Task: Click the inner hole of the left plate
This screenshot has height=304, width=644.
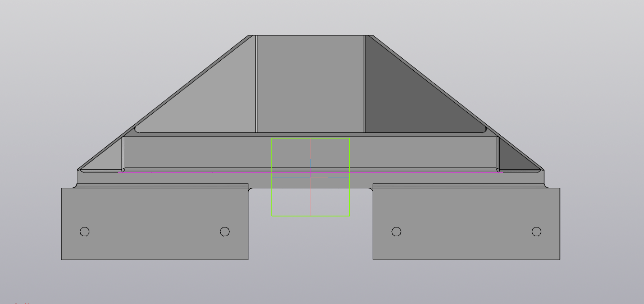Action: [225, 232]
